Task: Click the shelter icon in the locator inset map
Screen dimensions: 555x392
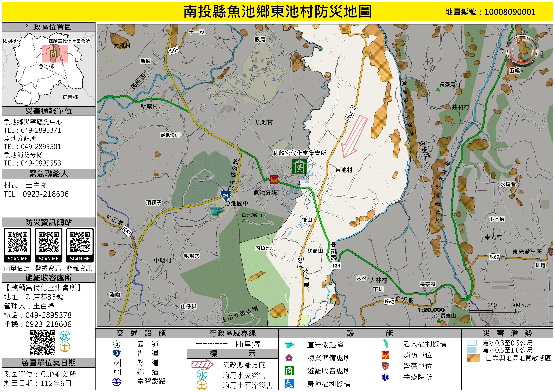Action: (x=53, y=53)
